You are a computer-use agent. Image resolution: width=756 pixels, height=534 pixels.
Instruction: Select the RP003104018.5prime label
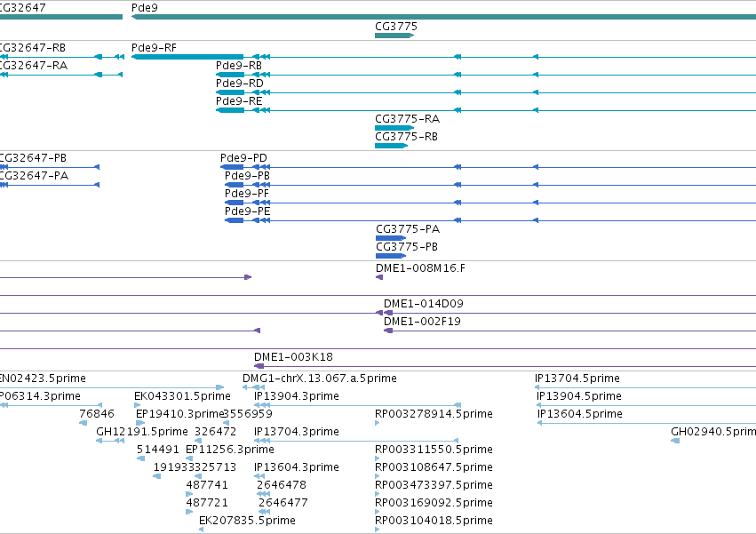click(x=434, y=521)
